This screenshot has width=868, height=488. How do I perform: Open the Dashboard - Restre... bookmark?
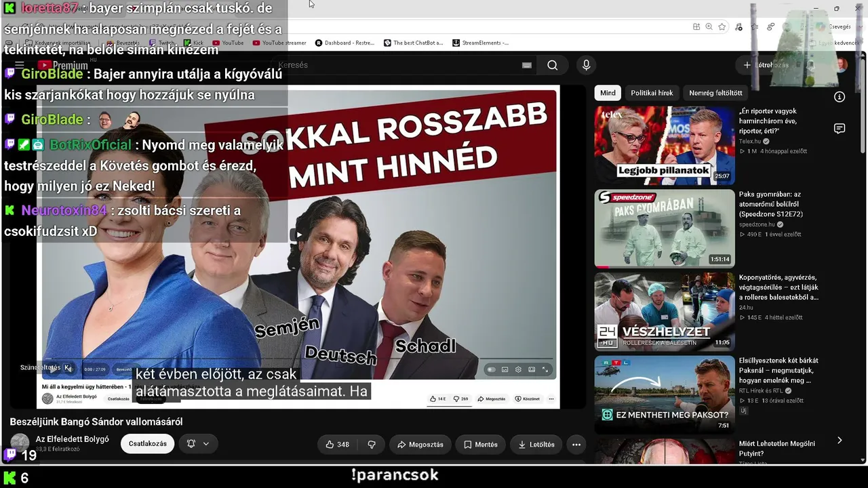[344, 43]
